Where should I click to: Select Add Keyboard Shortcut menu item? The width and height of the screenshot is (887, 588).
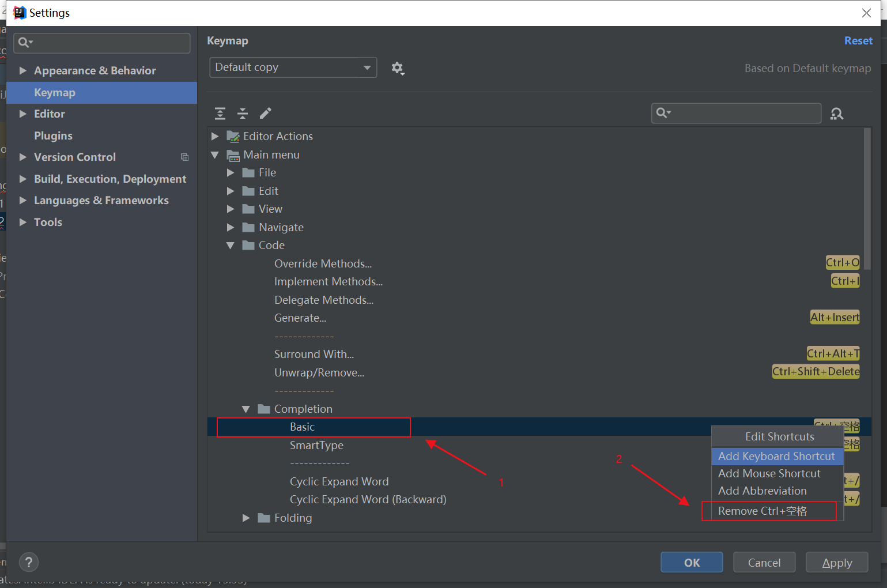click(777, 456)
